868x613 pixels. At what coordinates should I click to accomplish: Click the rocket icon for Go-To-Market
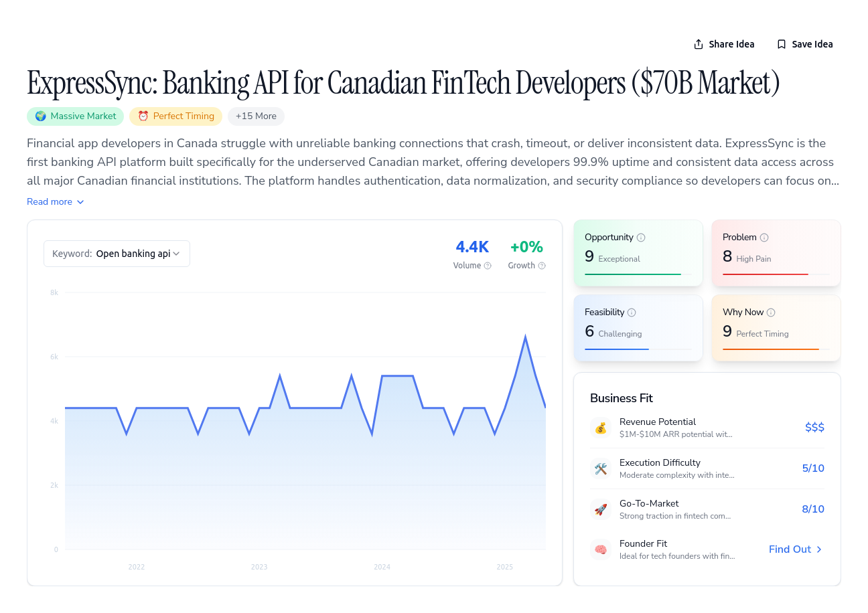coord(601,509)
